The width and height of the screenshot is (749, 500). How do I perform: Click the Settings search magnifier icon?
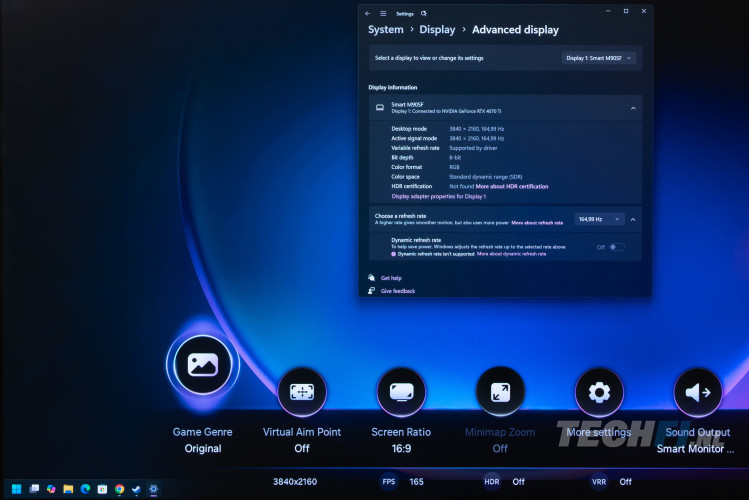[x=424, y=14]
